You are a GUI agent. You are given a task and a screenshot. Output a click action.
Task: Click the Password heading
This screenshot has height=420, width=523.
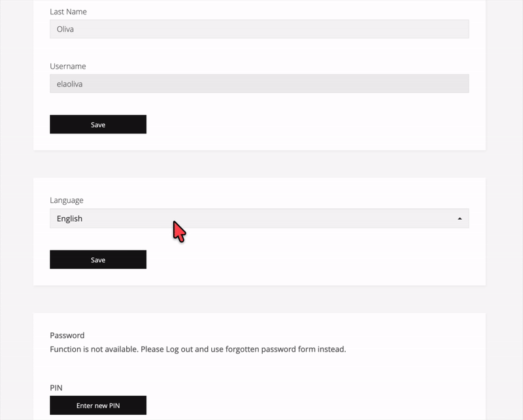tap(67, 336)
